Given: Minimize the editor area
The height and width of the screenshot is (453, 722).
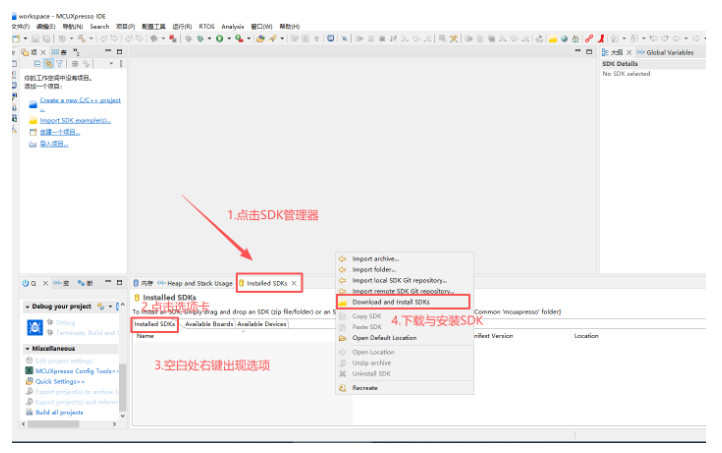Looking at the screenshot, I should tap(577, 52).
